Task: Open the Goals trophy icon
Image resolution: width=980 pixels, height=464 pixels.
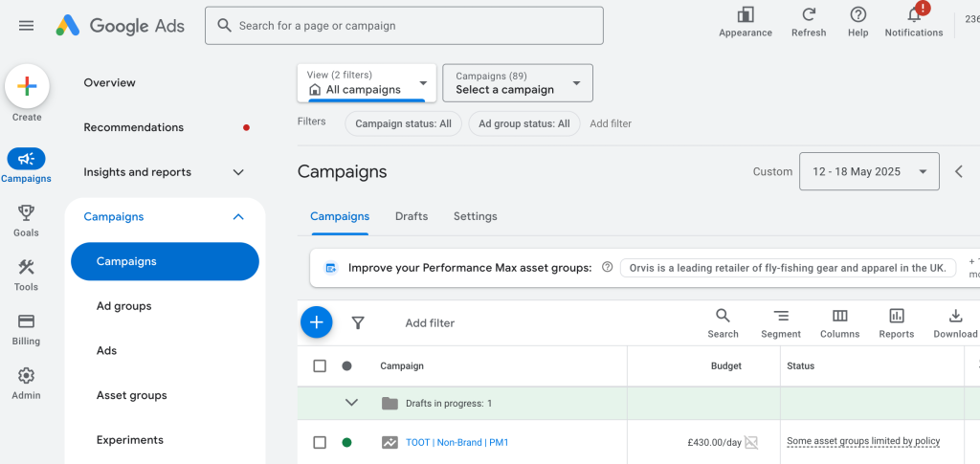Action: click(27, 213)
